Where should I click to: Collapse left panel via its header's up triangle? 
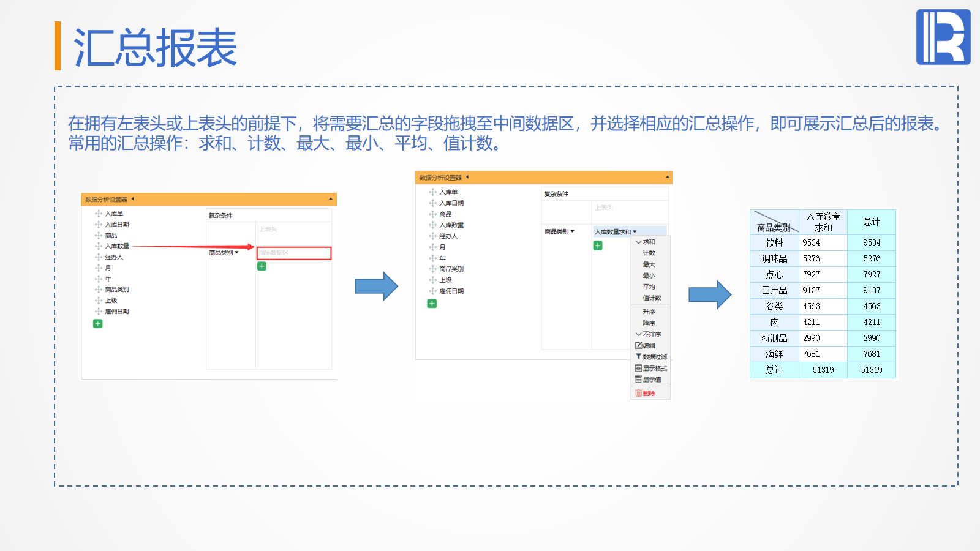(331, 199)
